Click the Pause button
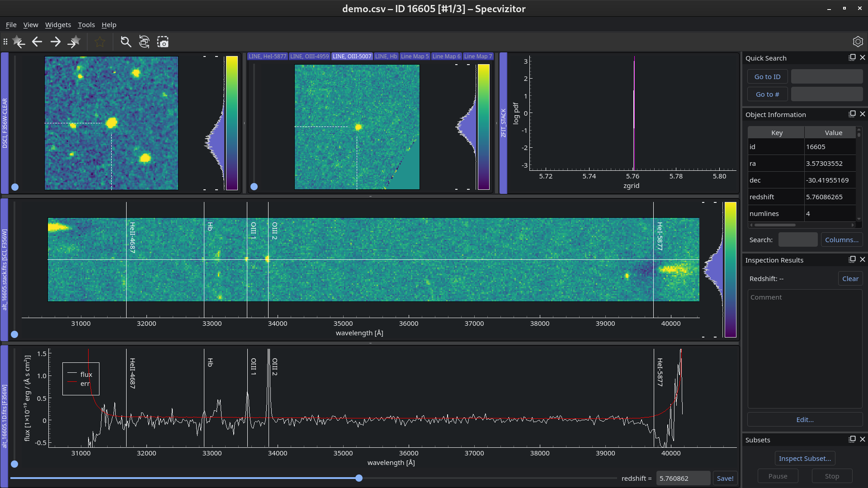 point(778,476)
